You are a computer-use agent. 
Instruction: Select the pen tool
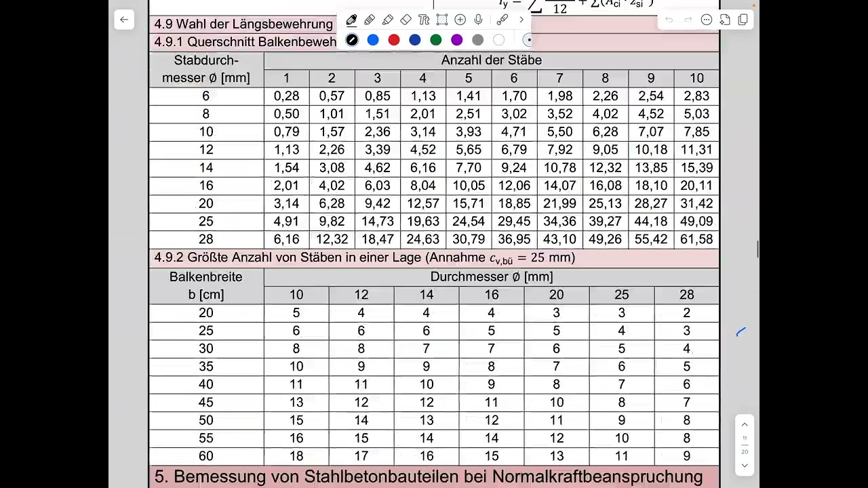(351, 20)
